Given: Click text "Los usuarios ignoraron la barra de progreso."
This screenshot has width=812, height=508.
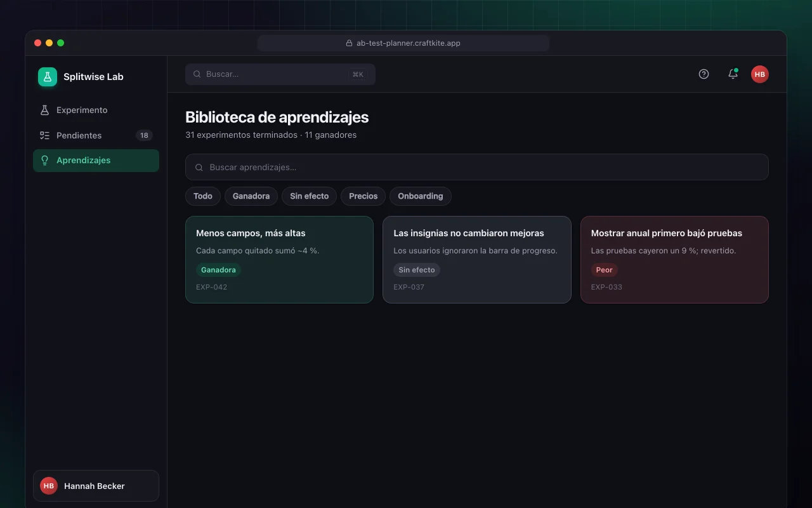Looking at the screenshot, I should [475, 251].
